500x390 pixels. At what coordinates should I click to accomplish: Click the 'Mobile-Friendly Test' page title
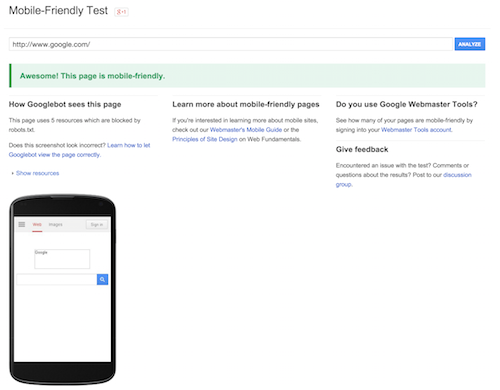coord(58,11)
